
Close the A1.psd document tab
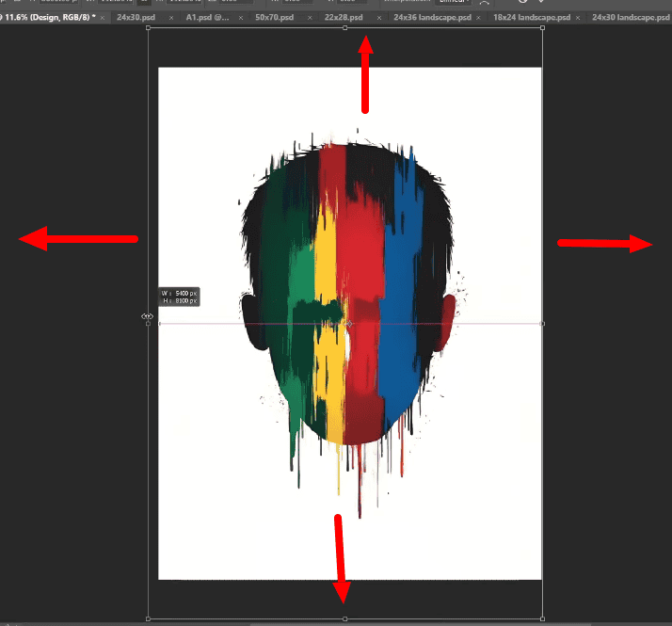pos(240,18)
